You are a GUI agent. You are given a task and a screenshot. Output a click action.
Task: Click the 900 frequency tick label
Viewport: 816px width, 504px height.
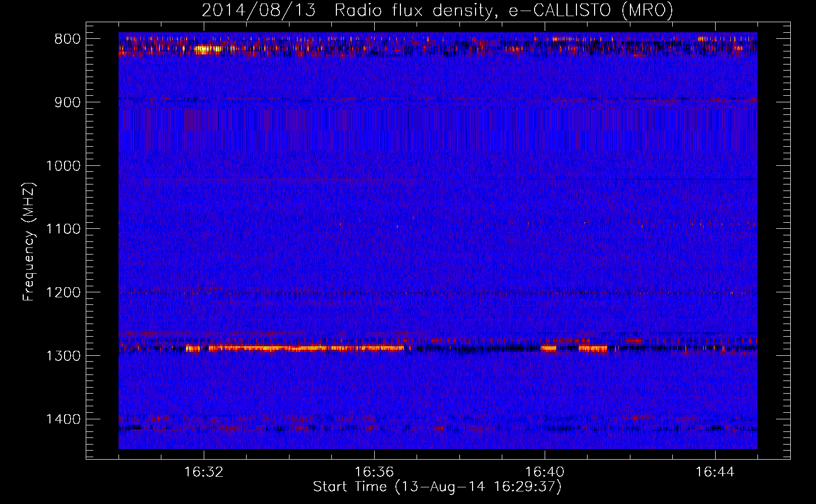point(68,103)
